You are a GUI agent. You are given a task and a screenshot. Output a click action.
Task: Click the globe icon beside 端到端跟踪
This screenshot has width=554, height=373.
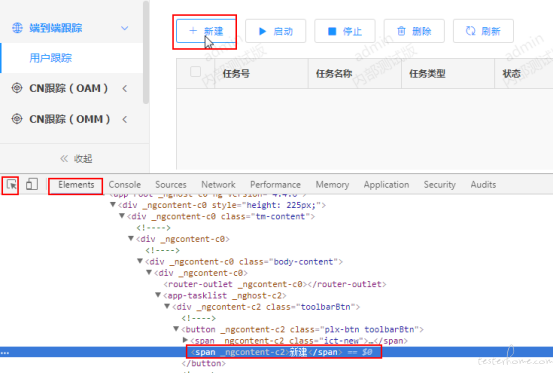coord(17,28)
